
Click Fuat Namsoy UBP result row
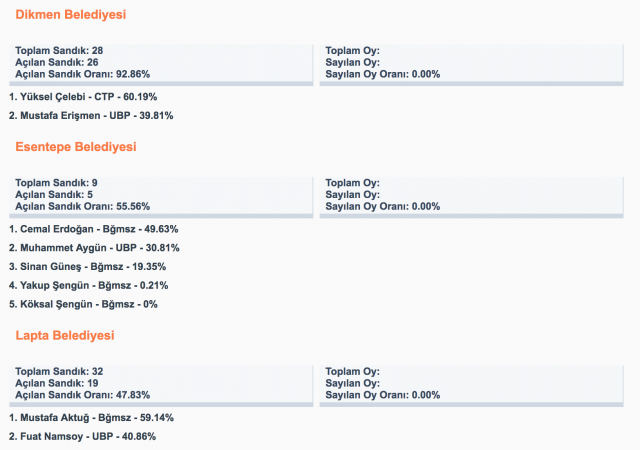(x=82, y=436)
